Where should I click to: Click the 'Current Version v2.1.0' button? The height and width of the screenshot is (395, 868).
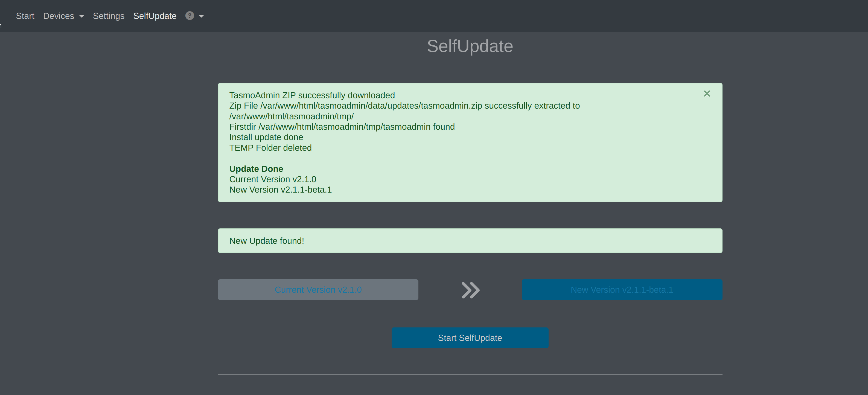(318, 289)
